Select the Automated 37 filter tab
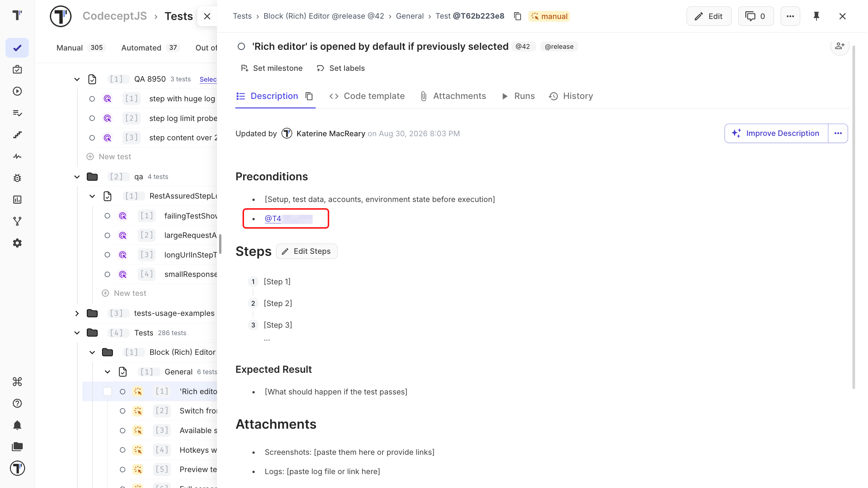Screen dimensions: 868x488 click(x=150, y=48)
